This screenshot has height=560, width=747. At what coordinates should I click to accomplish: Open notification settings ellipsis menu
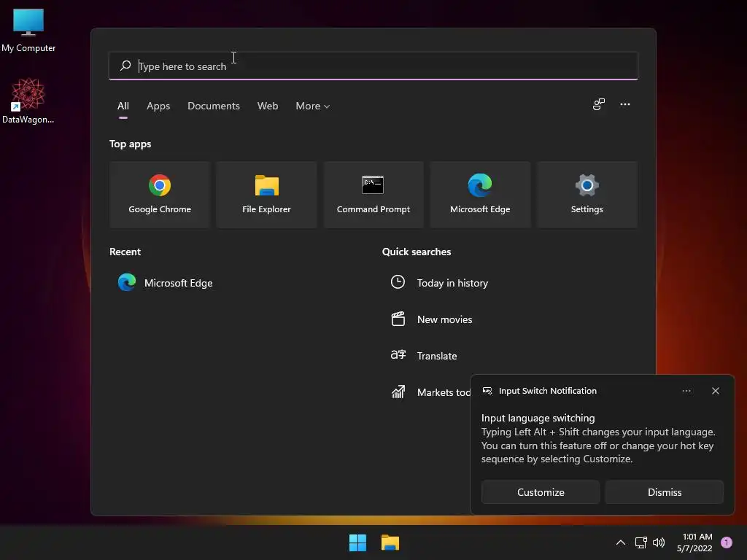(x=686, y=391)
